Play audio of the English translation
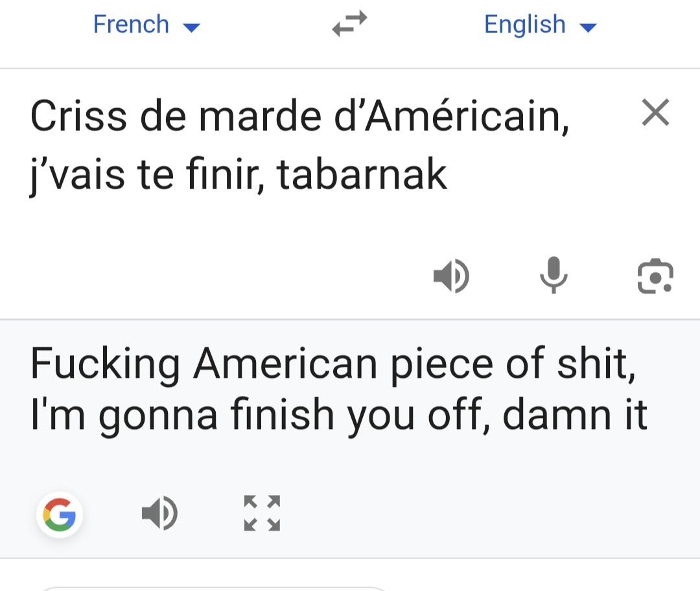 (x=159, y=515)
